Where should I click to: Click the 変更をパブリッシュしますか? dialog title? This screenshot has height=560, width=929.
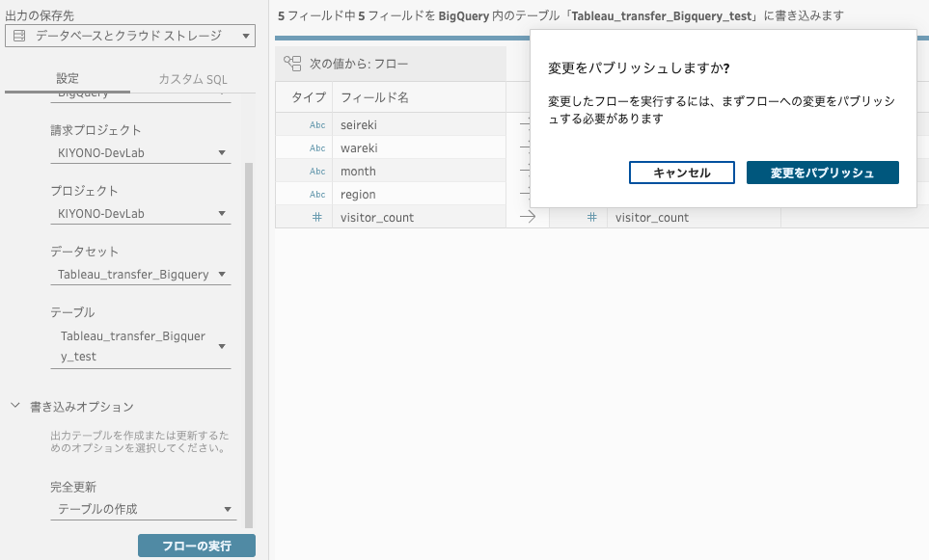pos(639,68)
